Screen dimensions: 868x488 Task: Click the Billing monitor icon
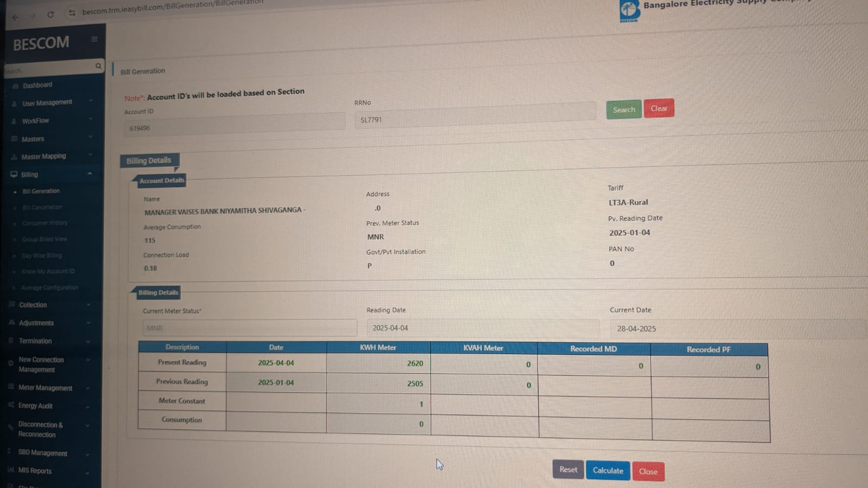(14, 175)
